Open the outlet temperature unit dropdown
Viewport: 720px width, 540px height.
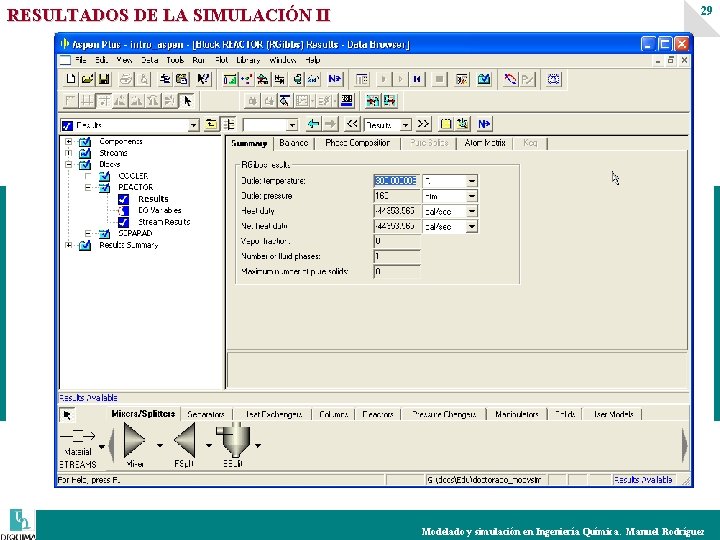coord(472,181)
